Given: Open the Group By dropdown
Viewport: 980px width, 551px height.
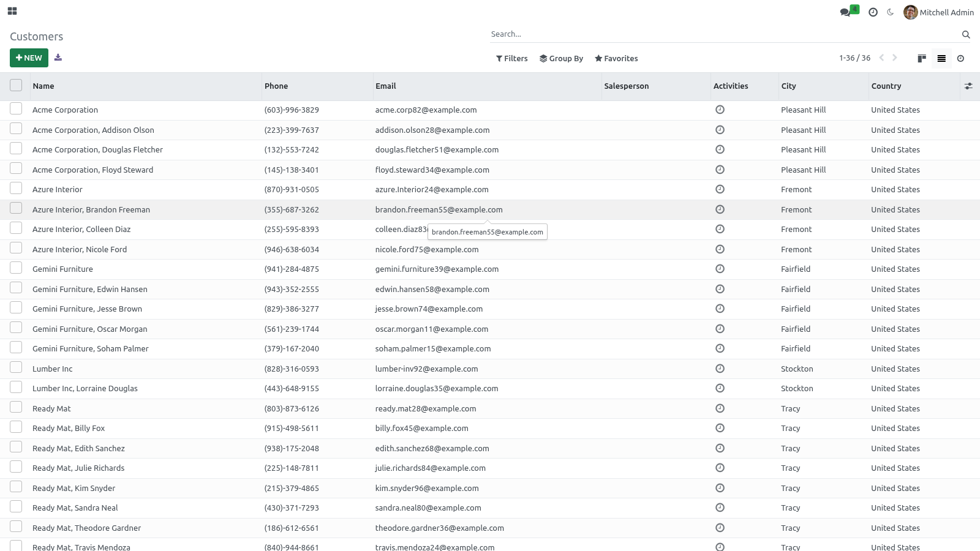Looking at the screenshot, I should tap(561, 59).
